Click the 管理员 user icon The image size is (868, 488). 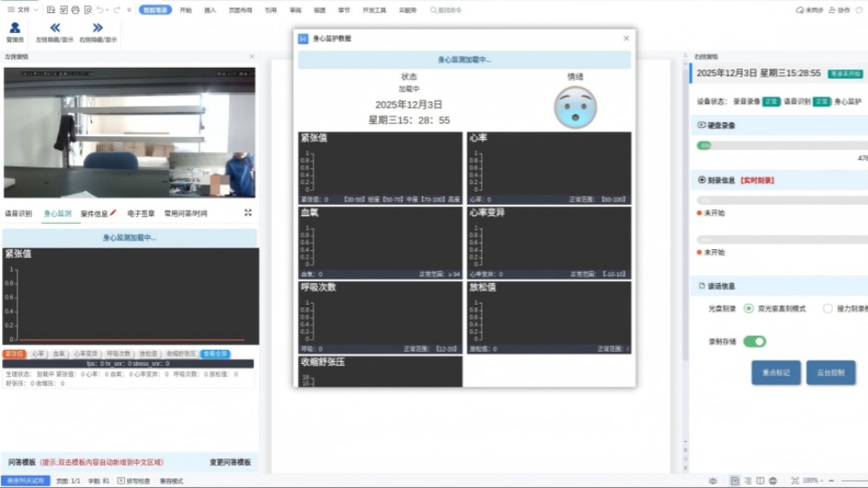click(15, 28)
